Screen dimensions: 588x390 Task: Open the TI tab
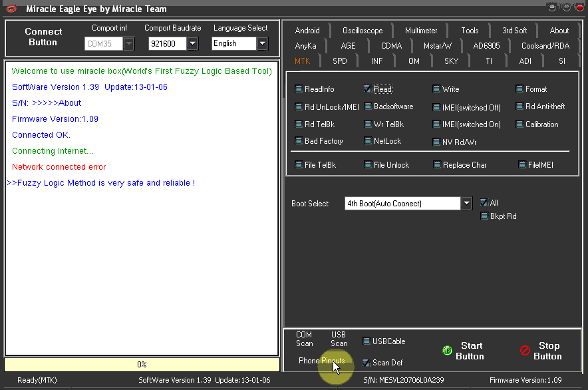(489, 61)
